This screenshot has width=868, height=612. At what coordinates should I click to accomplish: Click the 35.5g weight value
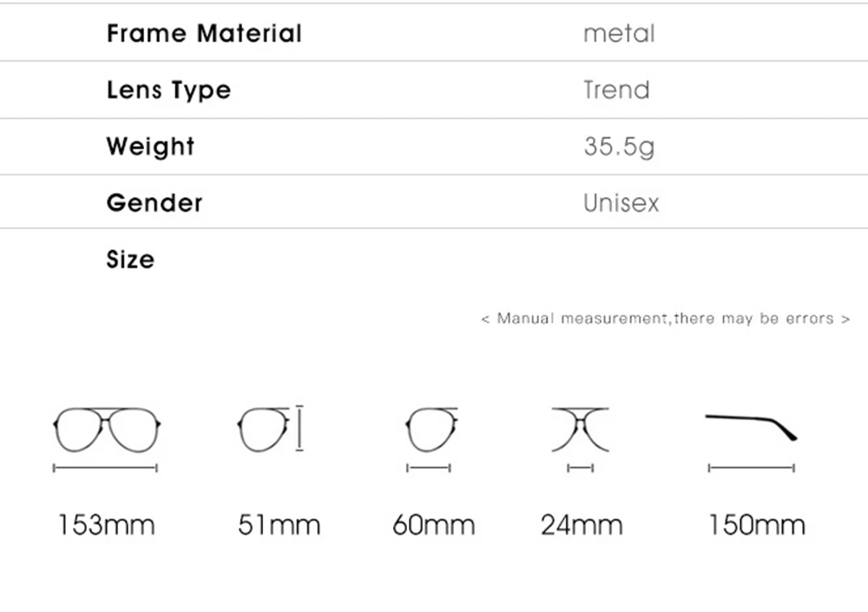click(619, 147)
